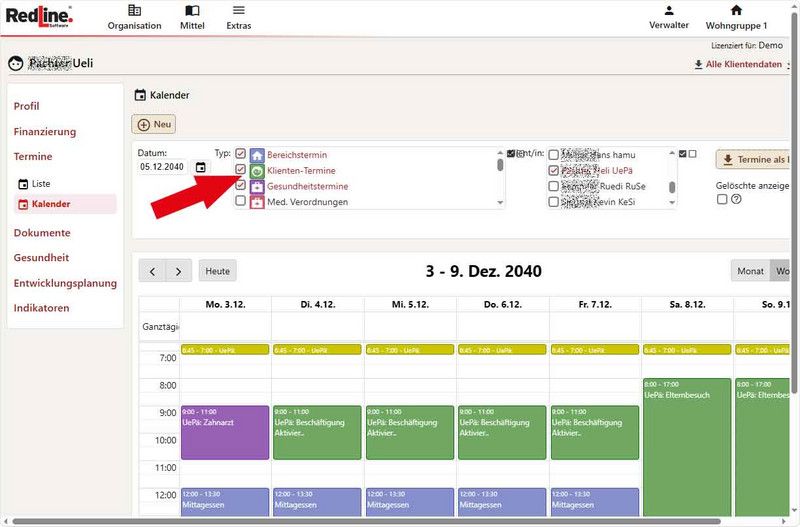
Task: Click the Heute button
Action: click(218, 271)
